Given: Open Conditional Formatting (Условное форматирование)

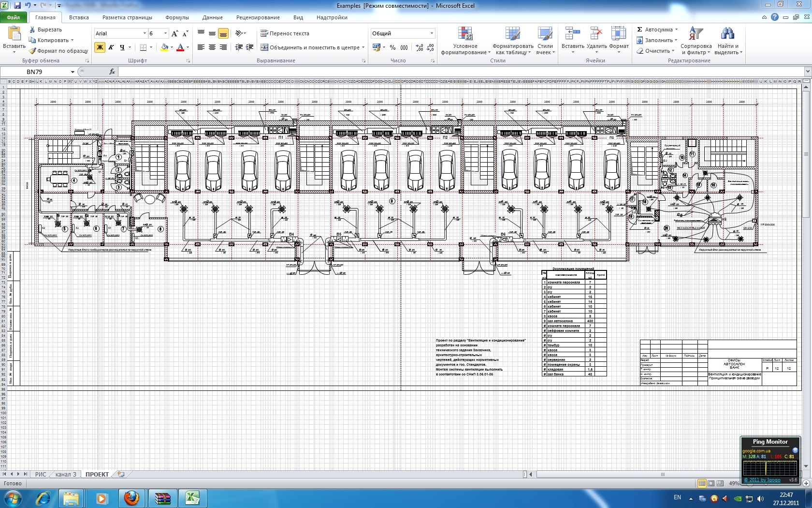Looking at the screenshot, I should pos(465,41).
